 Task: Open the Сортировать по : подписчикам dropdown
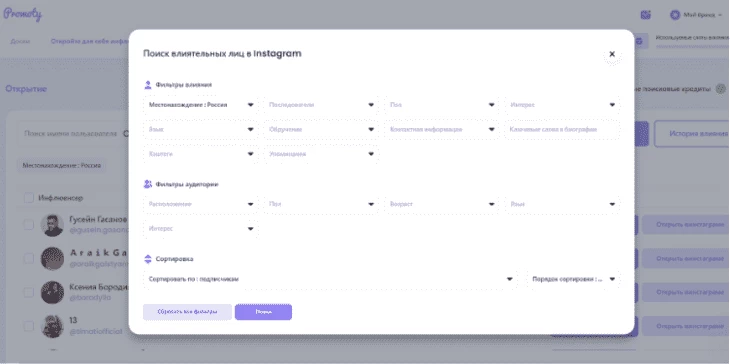click(330, 279)
